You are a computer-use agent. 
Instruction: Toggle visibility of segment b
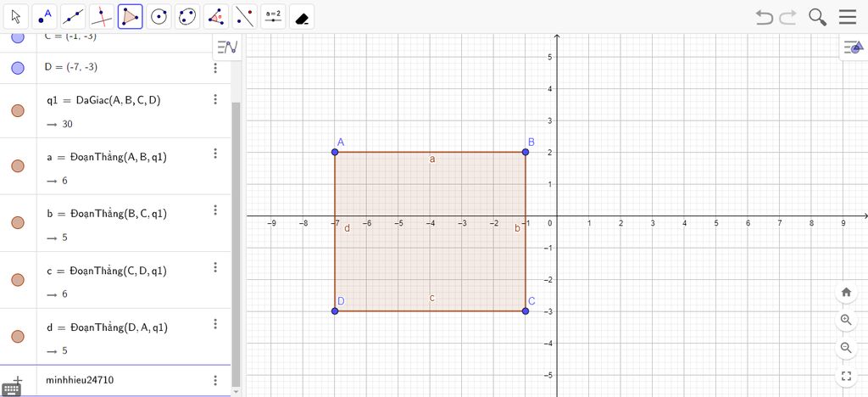click(18, 222)
